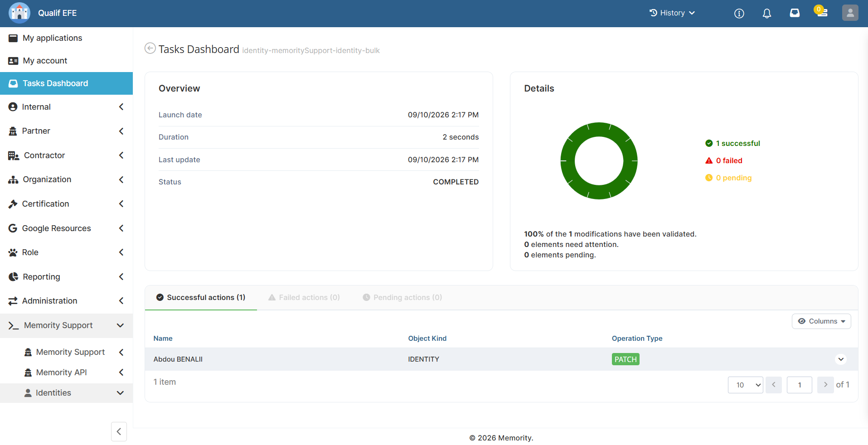Click the '1 successful' legend entry

732,143
